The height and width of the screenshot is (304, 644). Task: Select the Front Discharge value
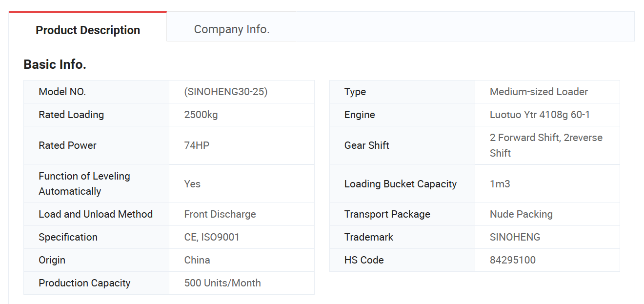coord(220,214)
